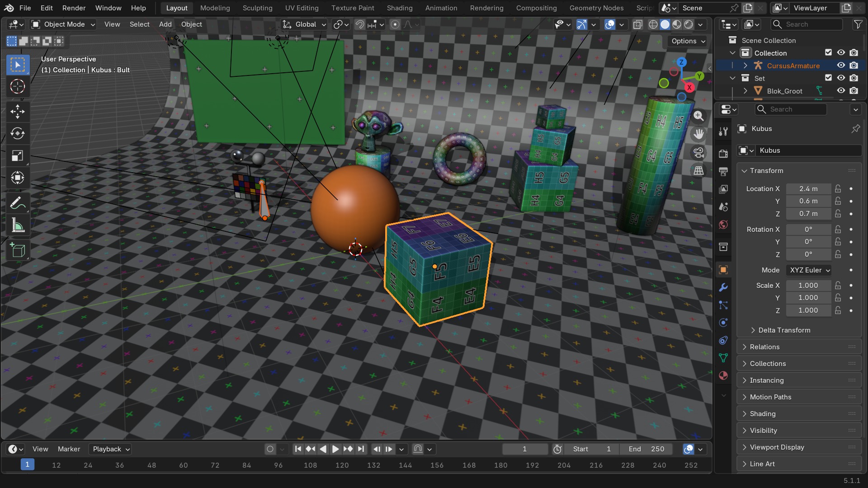The height and width of the screenshot is (488, 868).
Task: Activate the Rotate tool
Action: [x=18, y=134]
